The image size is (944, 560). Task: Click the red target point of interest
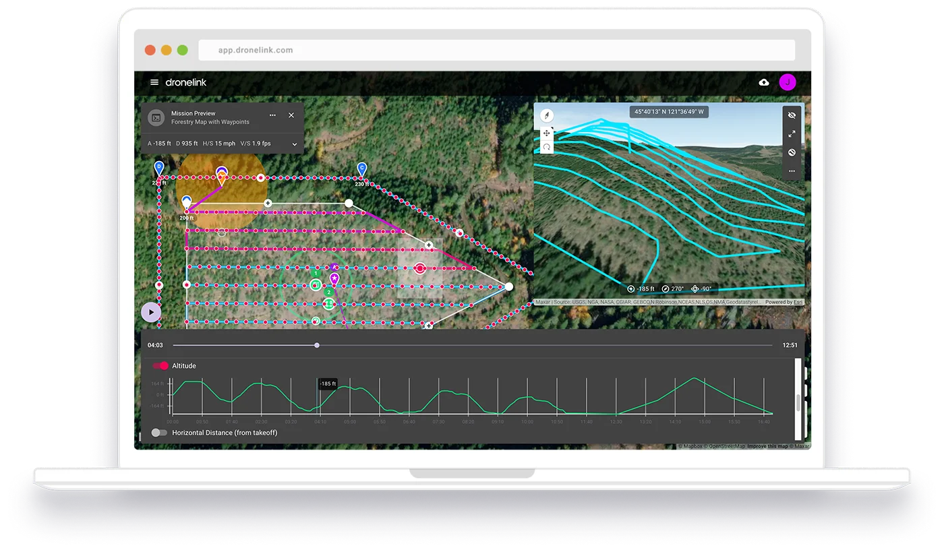420,268
